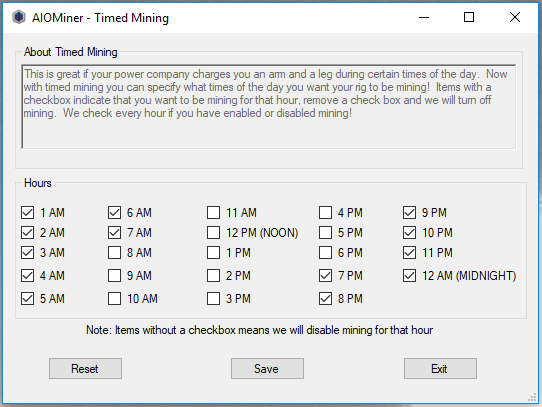Click the "Hours" group label
The height and width of the screenshot is (407, 542).
(38, 183)
